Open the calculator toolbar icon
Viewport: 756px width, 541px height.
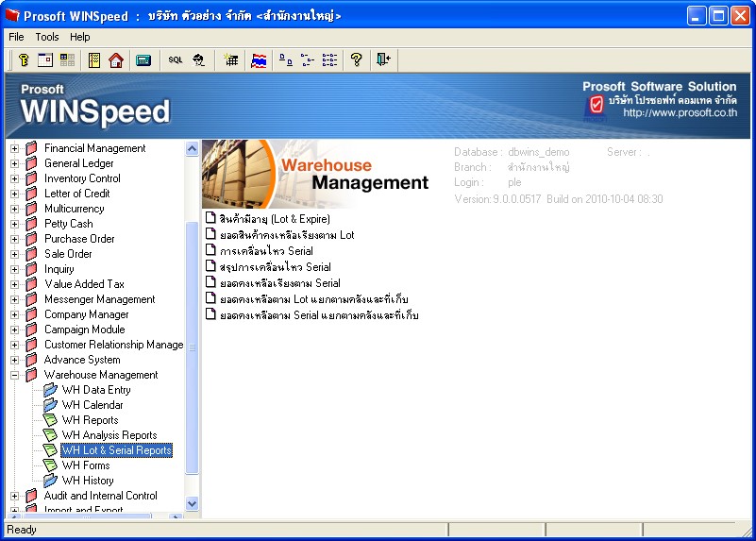click(143, 60)
